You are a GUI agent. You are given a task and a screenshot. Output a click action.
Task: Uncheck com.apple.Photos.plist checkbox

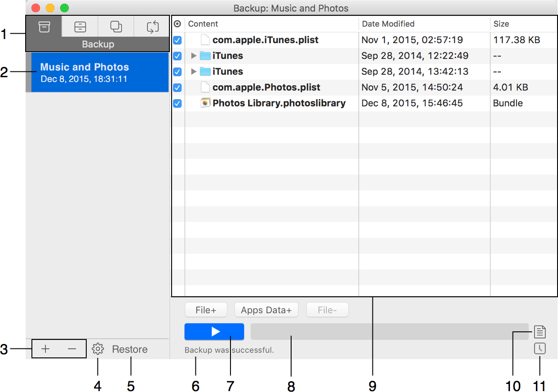[177, 87]
